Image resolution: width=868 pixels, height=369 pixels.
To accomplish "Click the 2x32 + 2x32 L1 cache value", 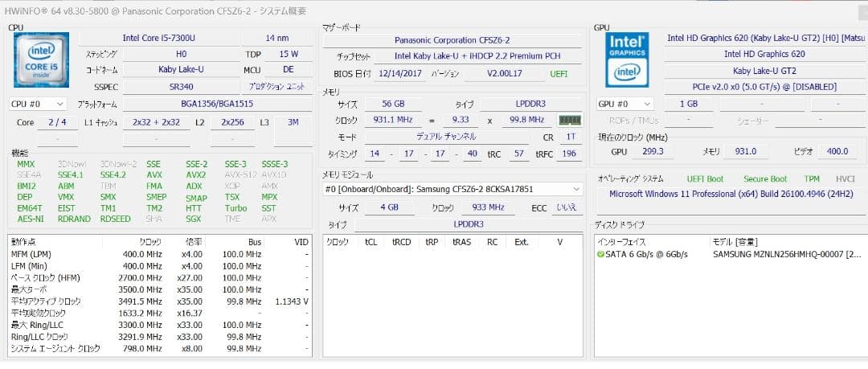I will tap(156, 122).
